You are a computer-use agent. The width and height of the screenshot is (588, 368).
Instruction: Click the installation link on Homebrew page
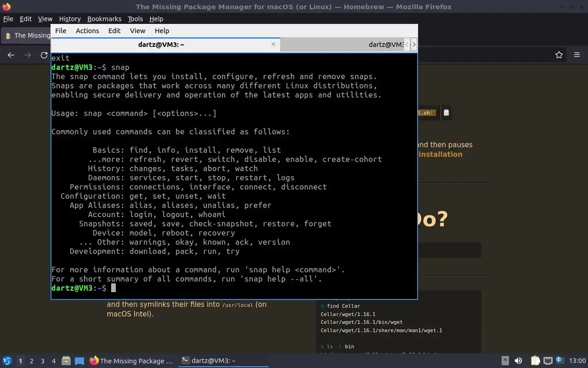point(441,154)
